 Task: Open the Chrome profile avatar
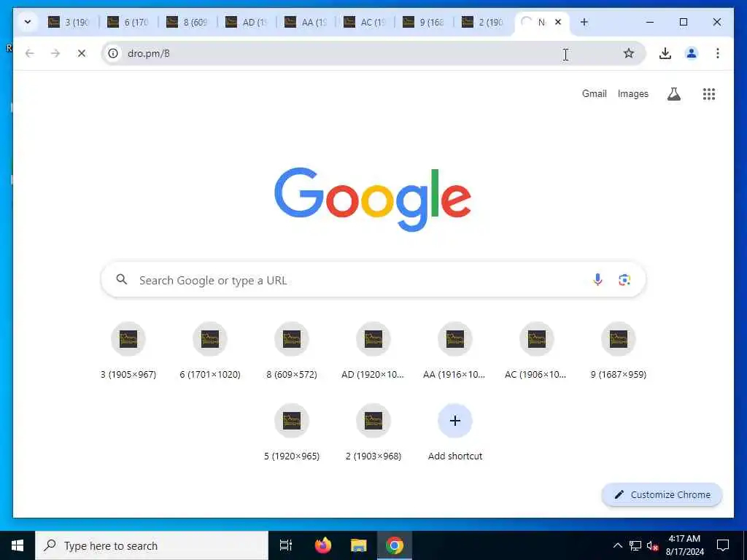point(692,53)
